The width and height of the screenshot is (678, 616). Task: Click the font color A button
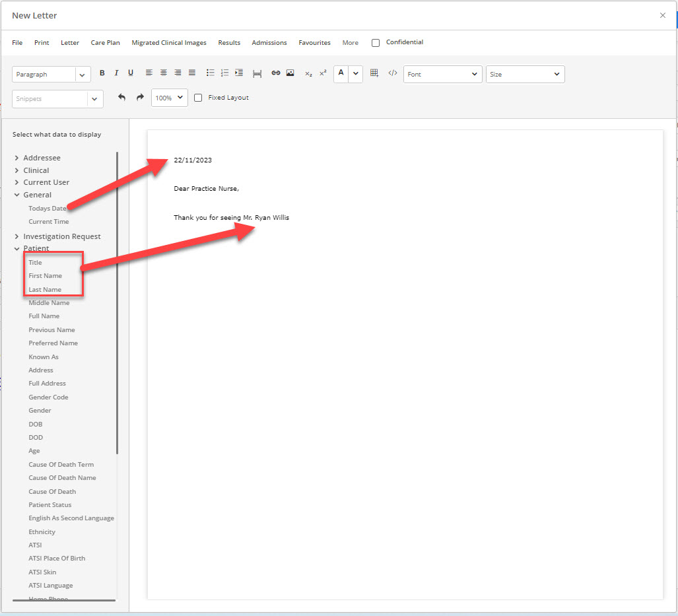[341, 73]
